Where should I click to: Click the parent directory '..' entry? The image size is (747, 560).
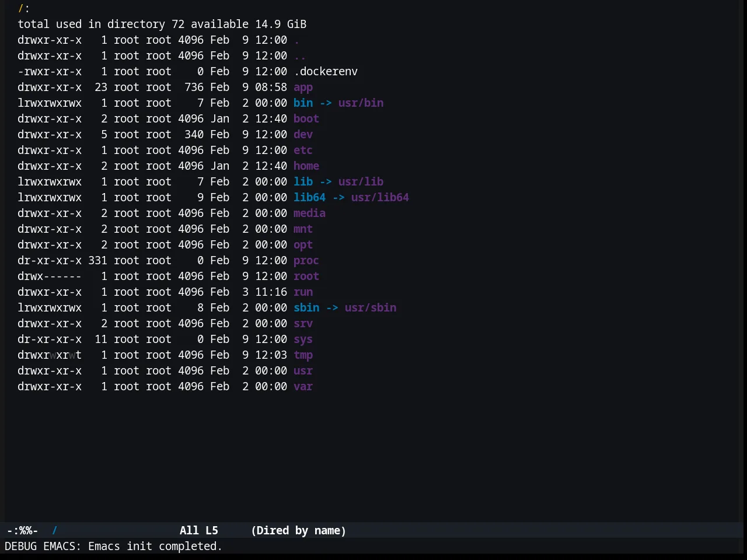coord(300,55)
